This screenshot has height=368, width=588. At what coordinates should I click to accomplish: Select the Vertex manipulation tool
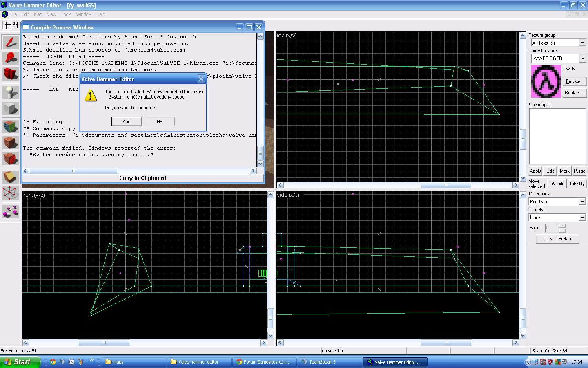tap(11, 193)
